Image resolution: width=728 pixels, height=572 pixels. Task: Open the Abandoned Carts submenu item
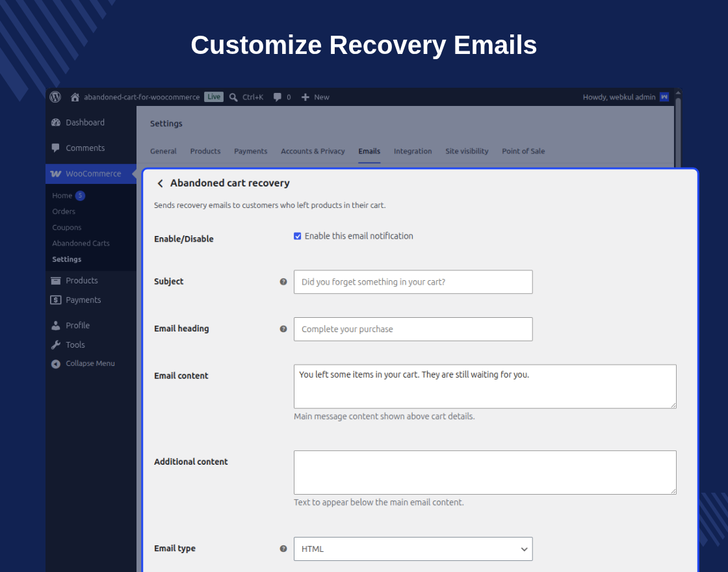(x=81, y=243)
